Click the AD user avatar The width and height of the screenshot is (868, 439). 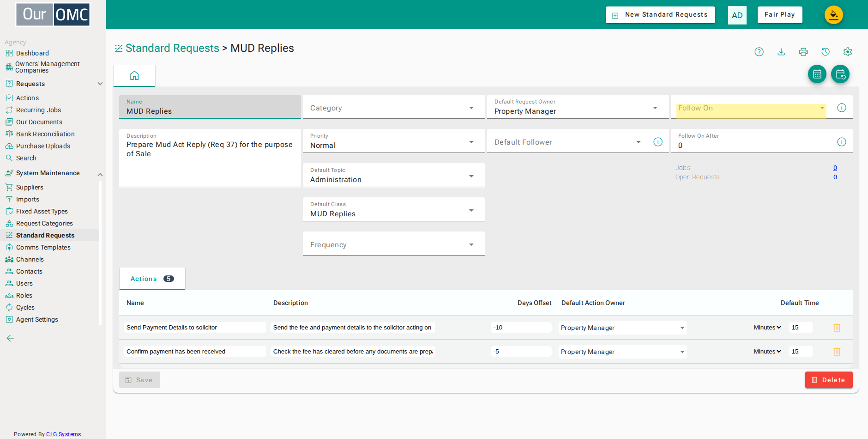[x=737, y=15]
